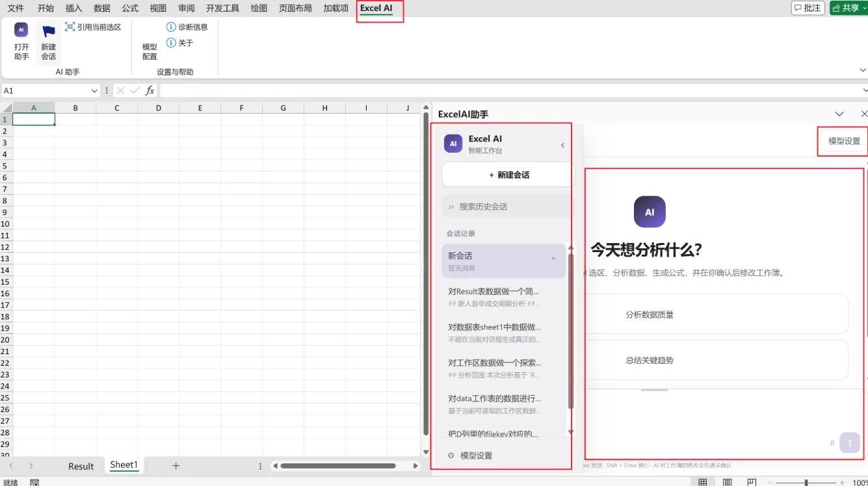This screenshot has width=868, height=486.
Task: Select the Excel AI ribbon tab
Action: coord(376,8)
